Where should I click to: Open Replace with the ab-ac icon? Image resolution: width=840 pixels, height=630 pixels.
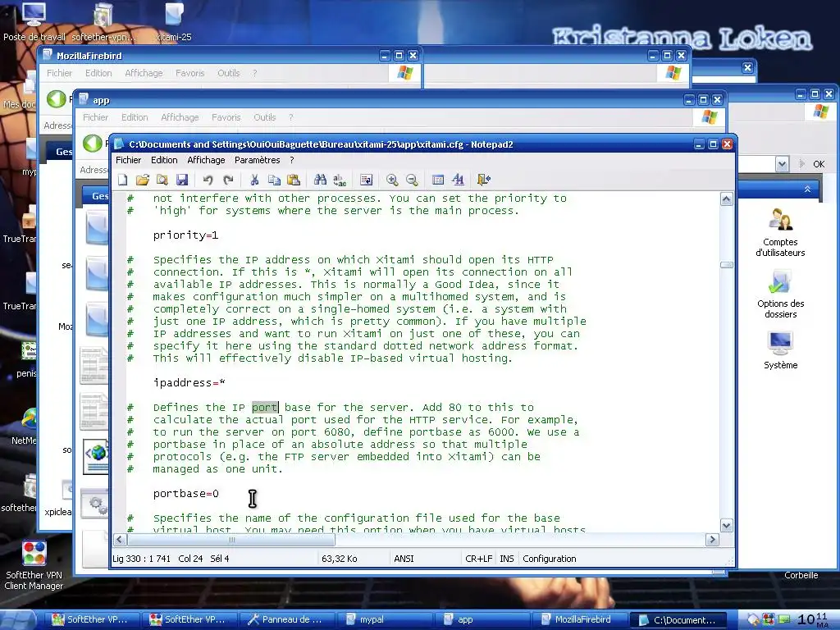tap(340, 180)
